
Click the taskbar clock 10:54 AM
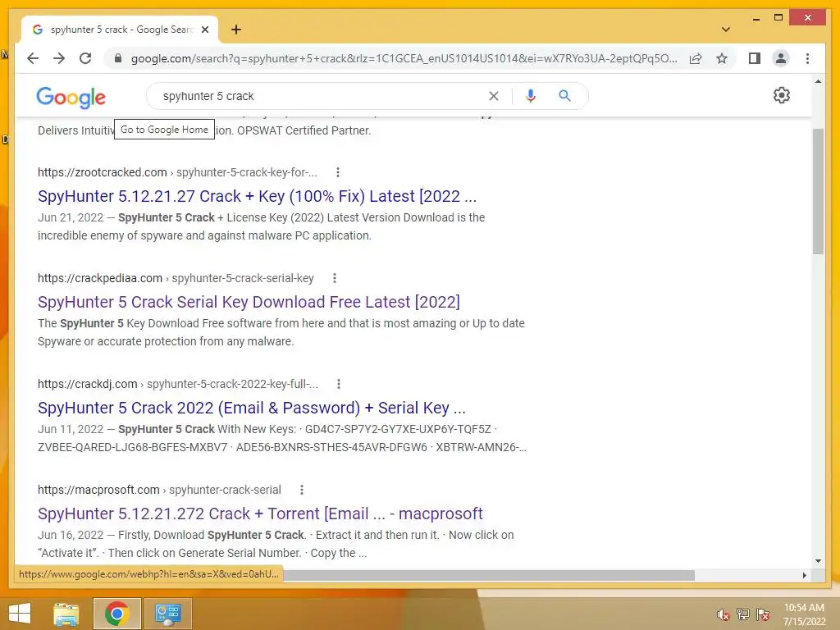(804, 608)
